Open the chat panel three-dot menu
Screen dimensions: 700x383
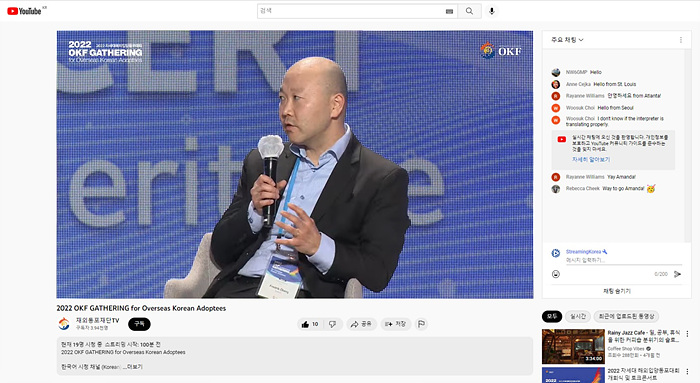click(681, 40)
